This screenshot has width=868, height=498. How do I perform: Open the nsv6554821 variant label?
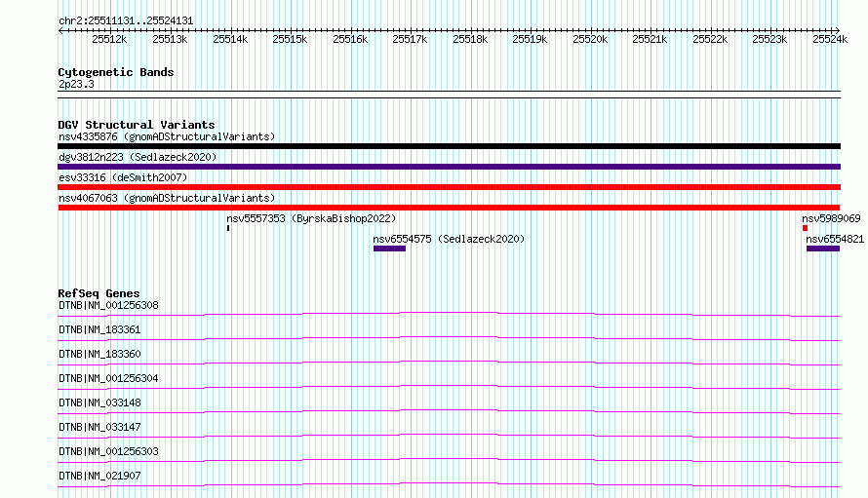click(x=835, y=239)
